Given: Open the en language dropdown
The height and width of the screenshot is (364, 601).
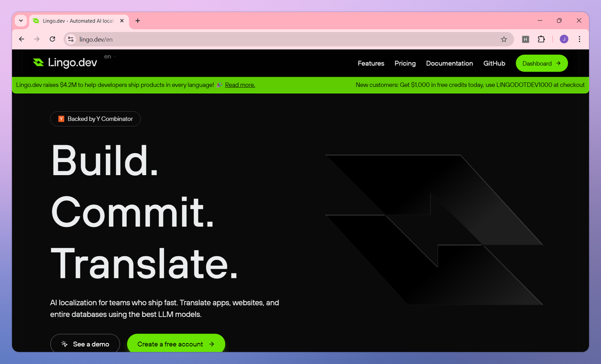Looking at the screenshot, I should (109, 56).
